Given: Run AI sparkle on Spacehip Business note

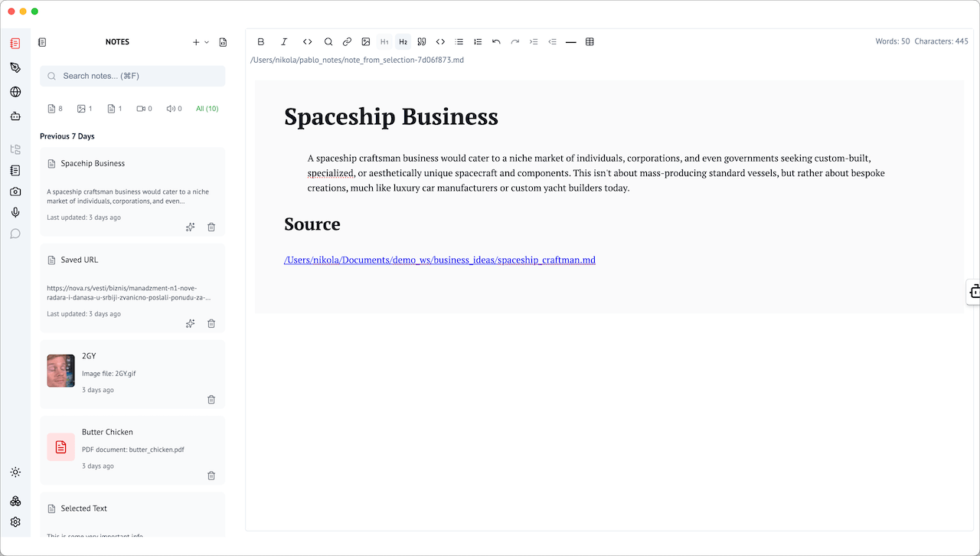Looking at the screenshot, I should pos(191,227).
